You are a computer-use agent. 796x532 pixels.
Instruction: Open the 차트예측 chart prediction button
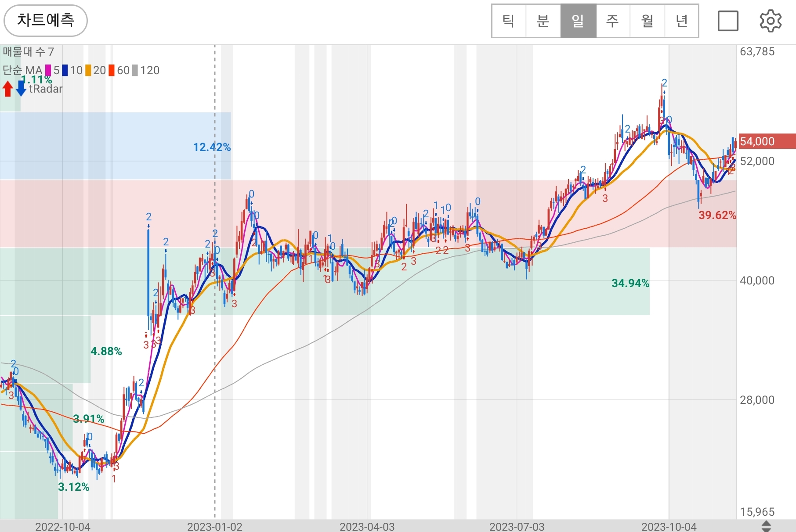pos(46,21)
